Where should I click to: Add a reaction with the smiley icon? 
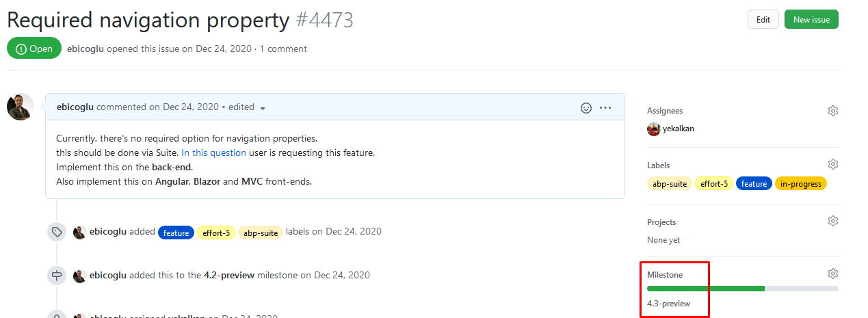coord(586,107)
